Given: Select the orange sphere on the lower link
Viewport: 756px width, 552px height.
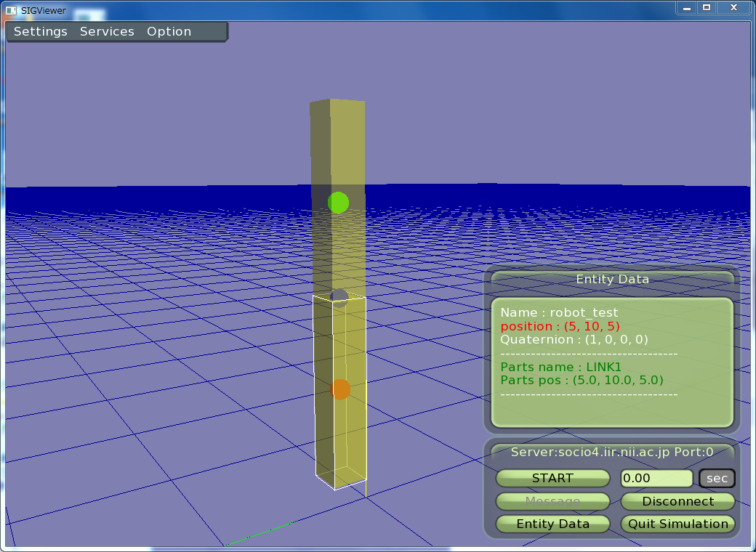Looking at the screenshot, I should click(x=339, y=389).
